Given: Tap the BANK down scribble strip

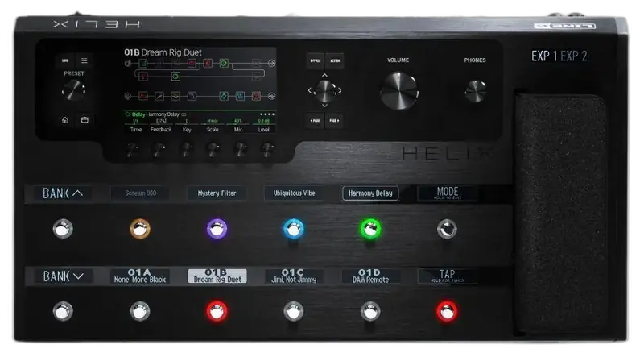Looking at the screenshot, I should (x=63, y=276).
